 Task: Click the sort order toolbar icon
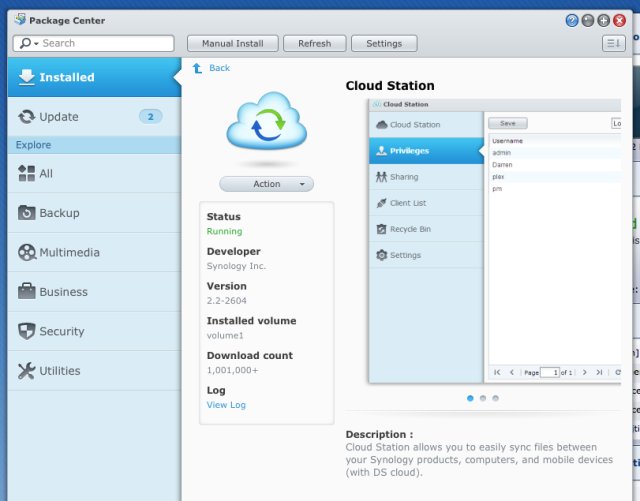pyautogui.click(x=613, y=43)
